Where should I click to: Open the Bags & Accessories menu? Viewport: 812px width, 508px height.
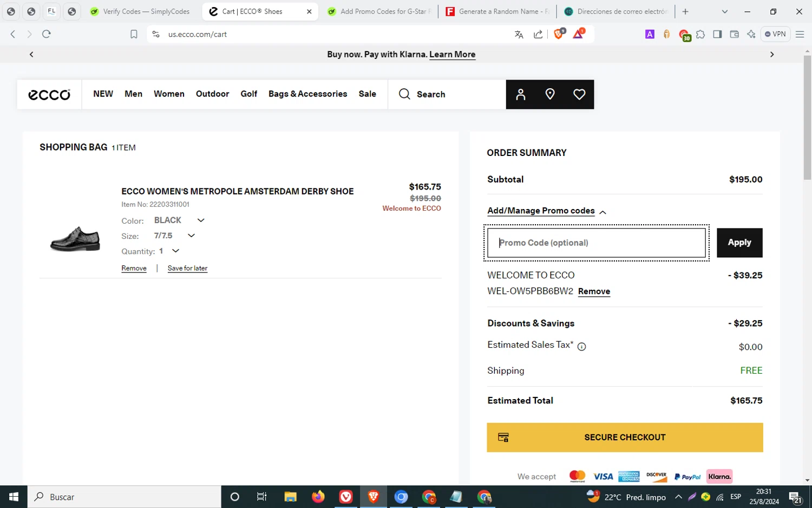(307, 94)
